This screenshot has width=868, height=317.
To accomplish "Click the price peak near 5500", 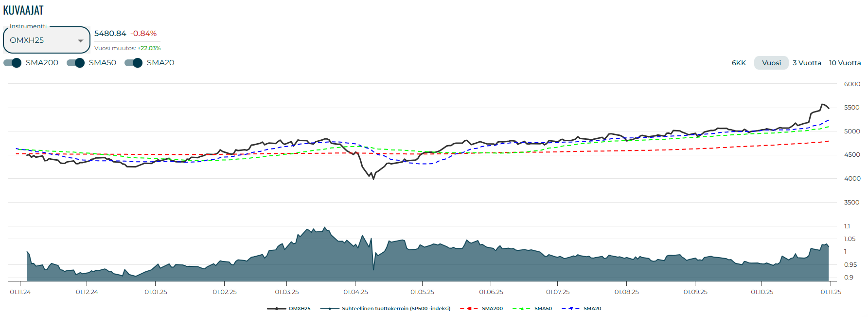I will [x=822, y=104].
